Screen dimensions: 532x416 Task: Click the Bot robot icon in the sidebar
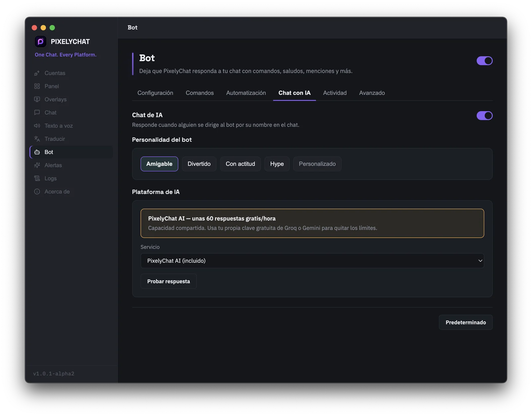coord(37,152)
